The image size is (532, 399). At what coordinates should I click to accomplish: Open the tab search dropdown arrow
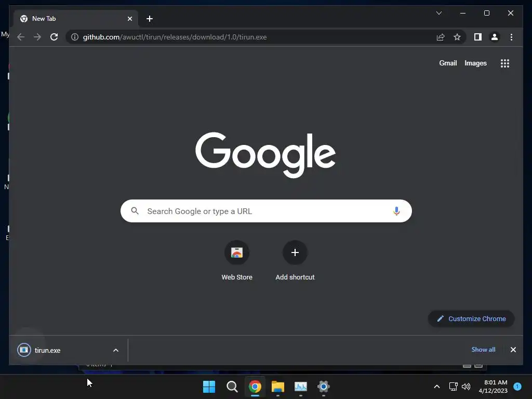439,13
